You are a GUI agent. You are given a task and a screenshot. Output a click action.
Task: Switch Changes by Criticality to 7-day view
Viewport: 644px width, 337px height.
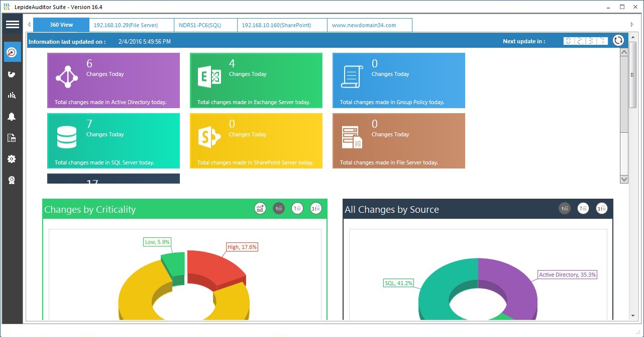coord(297,208)
